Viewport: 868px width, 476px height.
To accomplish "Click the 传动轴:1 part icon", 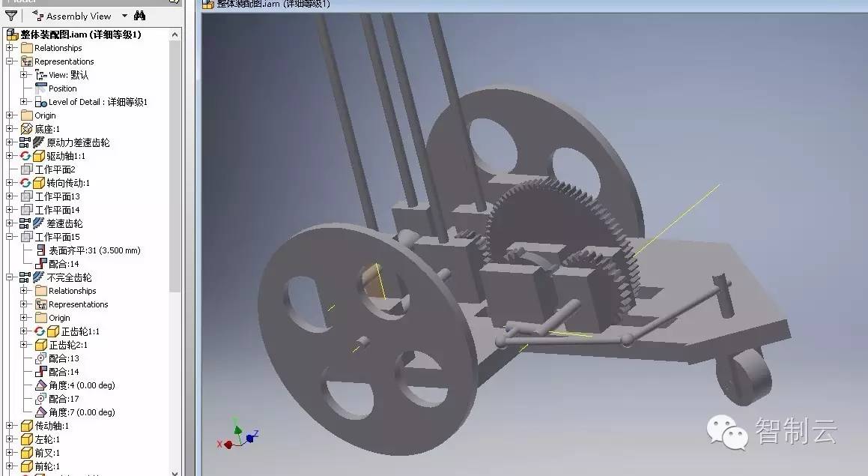I will [26, 426].
